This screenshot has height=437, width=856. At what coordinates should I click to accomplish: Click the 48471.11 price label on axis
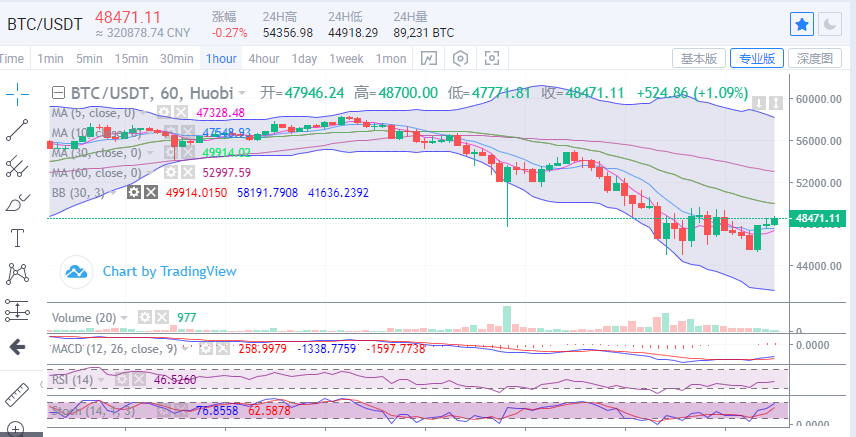817,218
